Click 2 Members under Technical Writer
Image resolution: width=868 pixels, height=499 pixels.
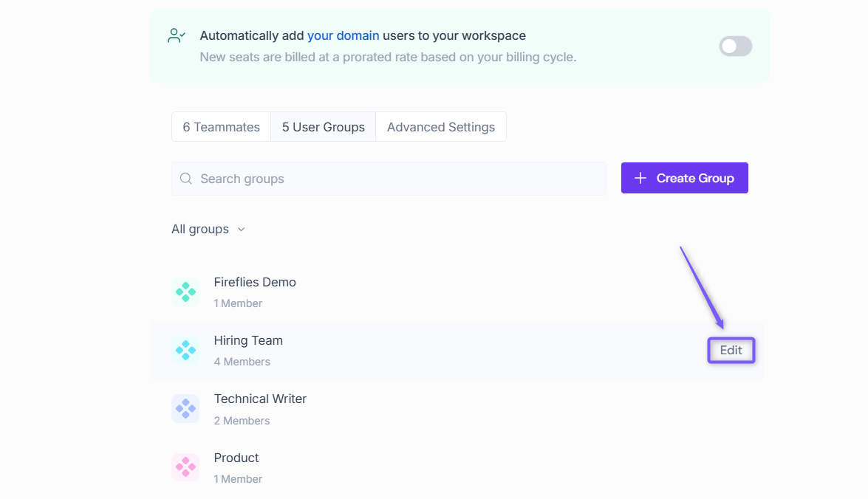pyautogui.click(x=242, y=421)
